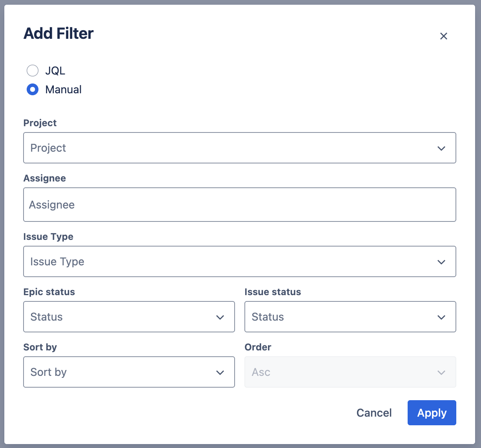This screenshot has width=481, height=448.
Task: Apply the filter settings
Action: tap(432, 413)
